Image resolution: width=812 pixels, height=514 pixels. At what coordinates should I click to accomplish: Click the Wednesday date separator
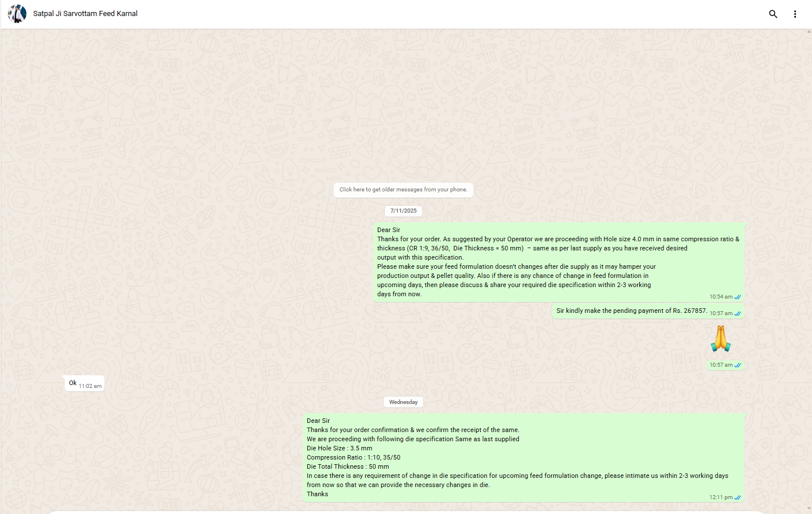403,402
